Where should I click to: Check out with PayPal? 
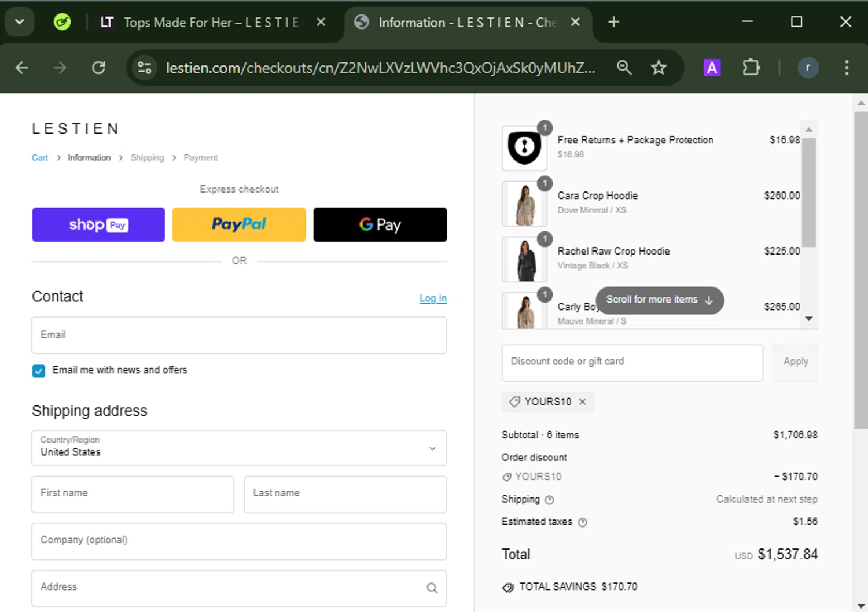239,224
